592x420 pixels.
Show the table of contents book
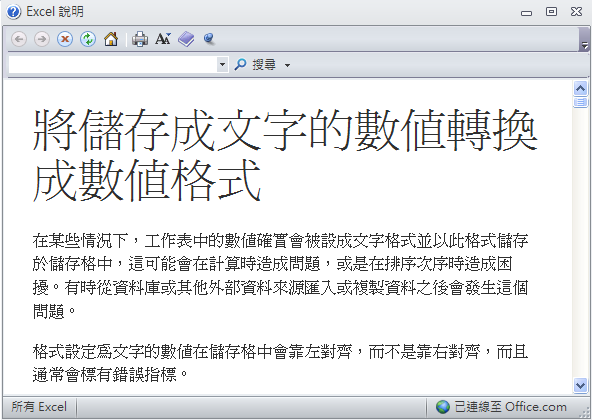[x=186, y=39]
